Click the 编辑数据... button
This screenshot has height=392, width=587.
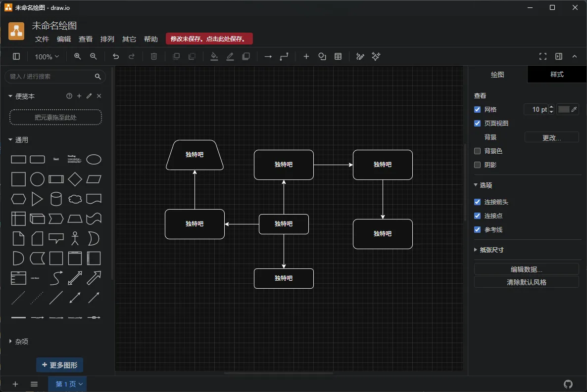[x=526, y=269]
